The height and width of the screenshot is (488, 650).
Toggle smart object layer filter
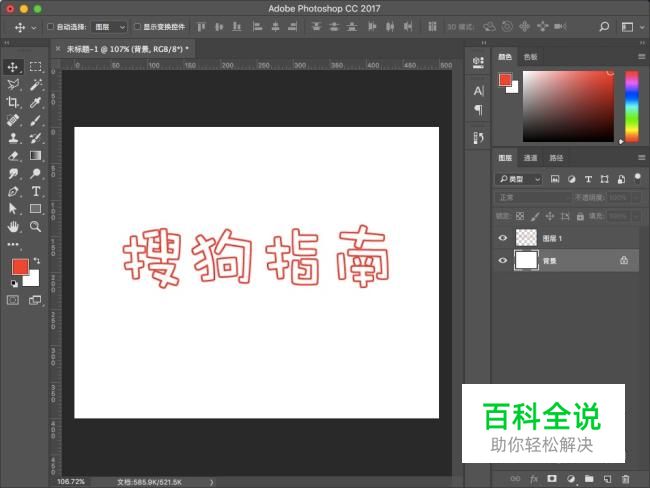tap(621, 179)
